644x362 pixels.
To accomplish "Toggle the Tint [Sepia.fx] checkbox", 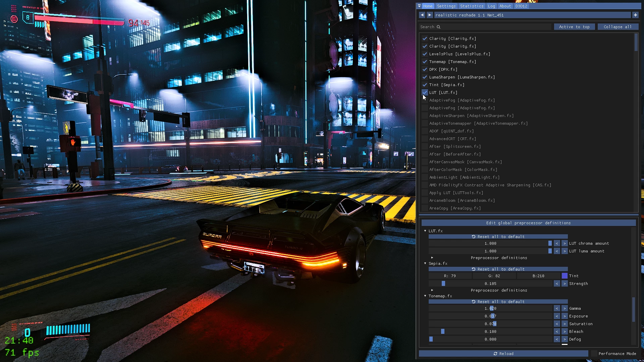I will click(425, 85).
